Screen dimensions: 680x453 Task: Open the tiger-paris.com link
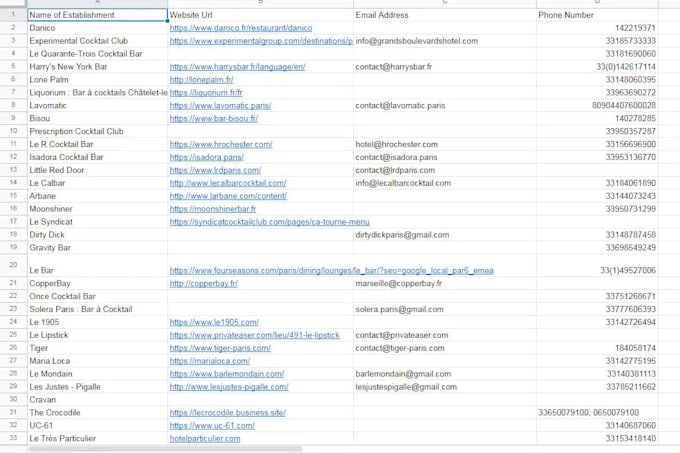pos(220,348)
